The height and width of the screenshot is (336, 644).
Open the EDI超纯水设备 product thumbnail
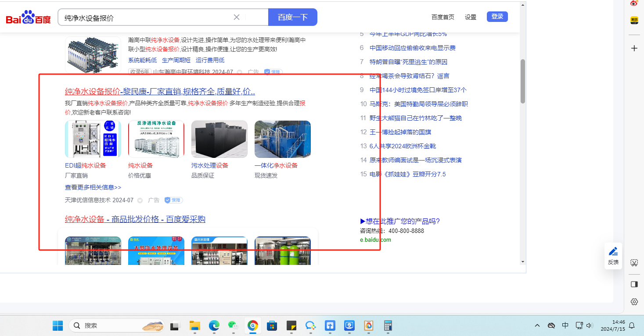pyautogui.click(x=93, y=139)
